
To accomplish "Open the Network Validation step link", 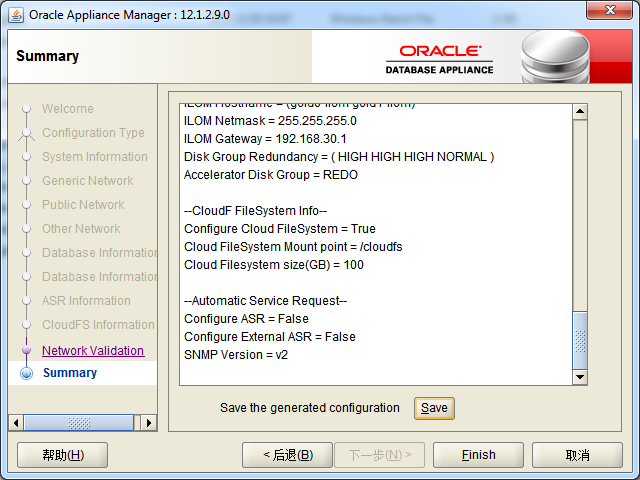I will point(93,351).
